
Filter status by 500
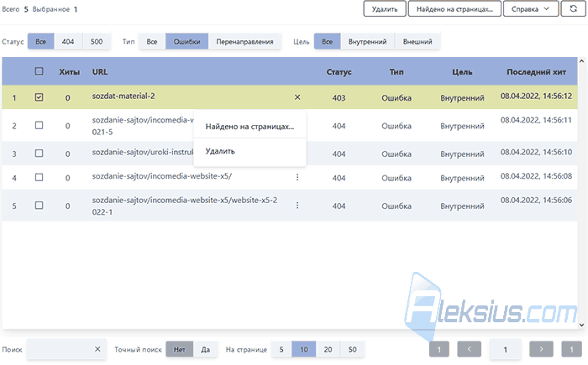pyautogui.click(x=97, y=42)
